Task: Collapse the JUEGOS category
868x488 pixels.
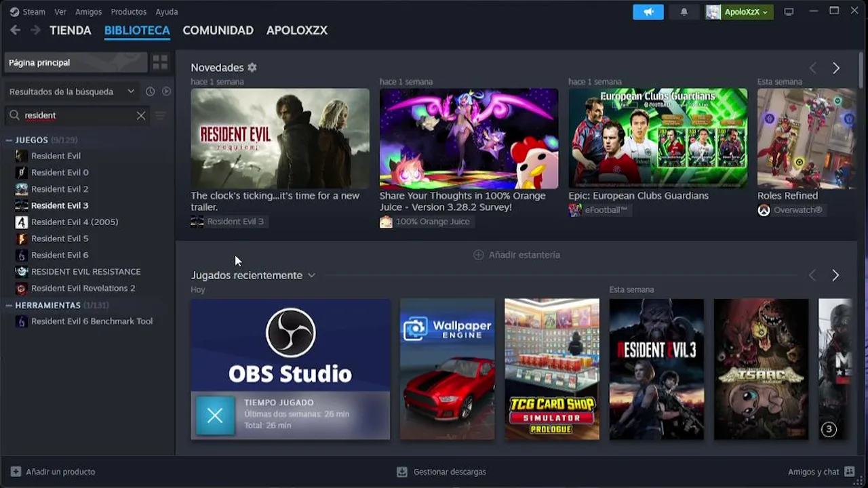Action: (9, 140)
